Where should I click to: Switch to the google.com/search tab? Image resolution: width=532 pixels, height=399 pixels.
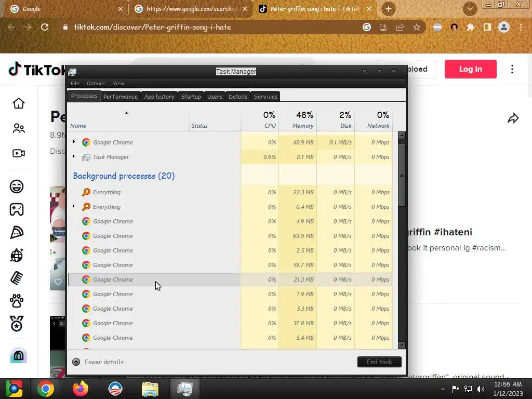coord(190,9)
